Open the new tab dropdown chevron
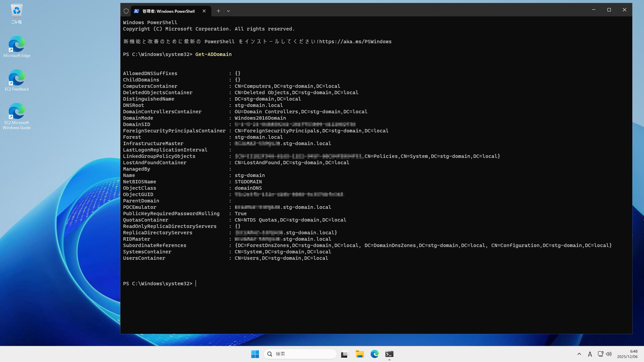This screenshot has height=362, width=644. click(228, 11)
